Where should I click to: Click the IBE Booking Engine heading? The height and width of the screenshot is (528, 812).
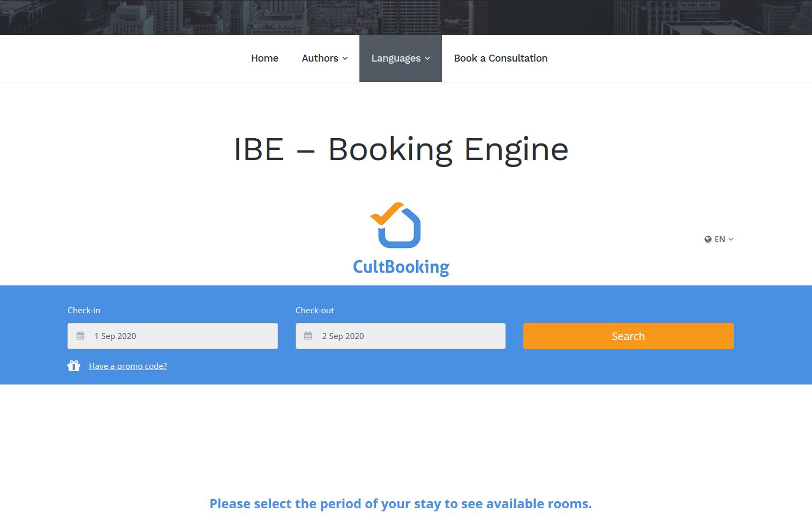click(x=401, y=150)
